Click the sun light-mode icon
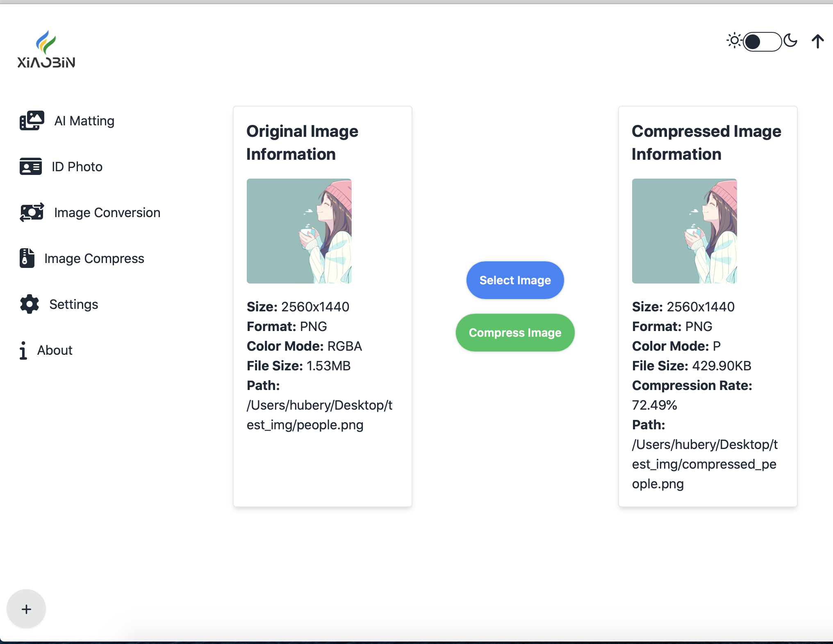The width and height of the screenshot is (833, 644). 734,41
